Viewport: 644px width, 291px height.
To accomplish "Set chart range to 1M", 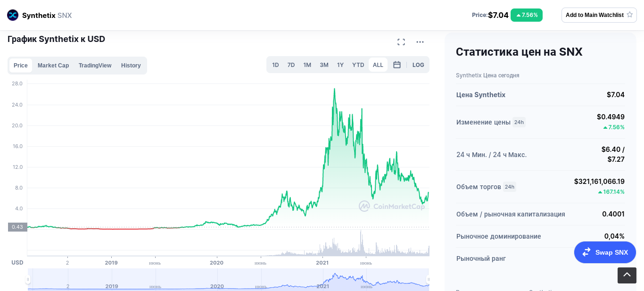I will click(x=307, y=65).
